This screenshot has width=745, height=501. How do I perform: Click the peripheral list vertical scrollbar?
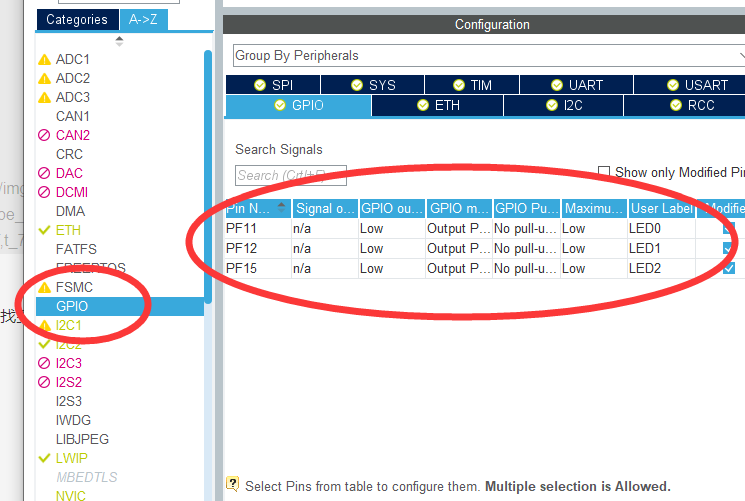click(208, 177)
